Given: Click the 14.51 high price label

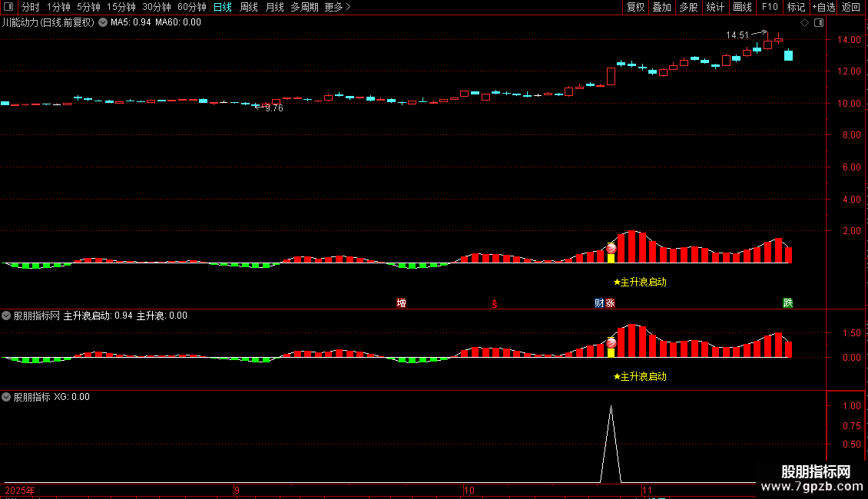Looking at the screenshot, I should coord(737,35).
